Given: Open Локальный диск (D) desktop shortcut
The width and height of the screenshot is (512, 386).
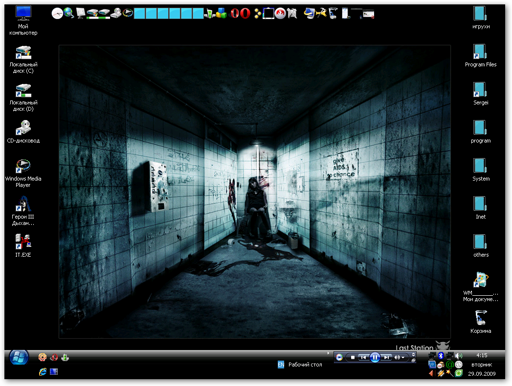Looking at the screenshot, I should (x=23, y=97).
